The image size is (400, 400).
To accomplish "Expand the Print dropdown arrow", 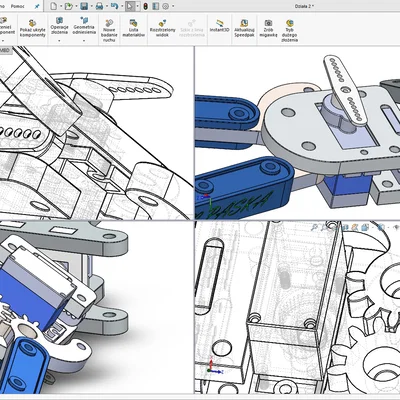I will (x=107, y=6).
